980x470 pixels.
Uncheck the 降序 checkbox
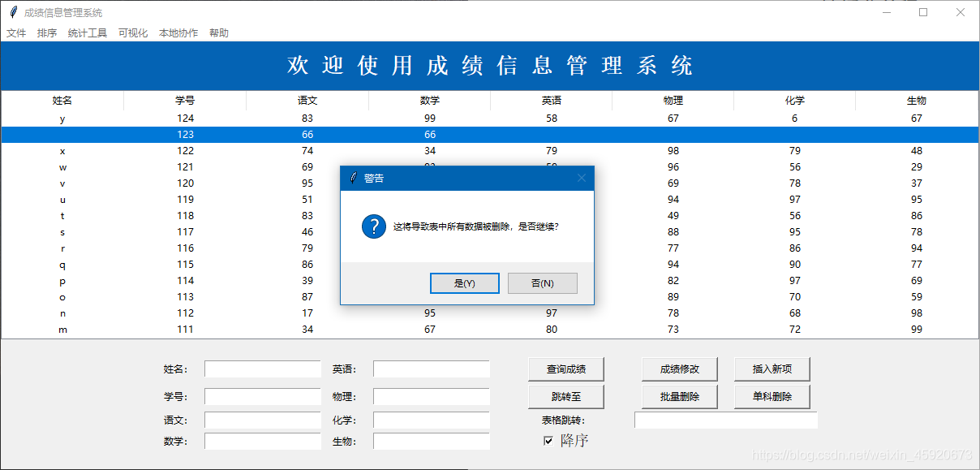click(x=548, y=439)
